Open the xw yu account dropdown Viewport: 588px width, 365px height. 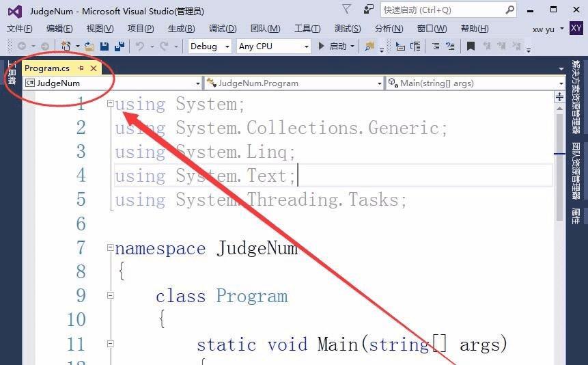pos(562,29)
